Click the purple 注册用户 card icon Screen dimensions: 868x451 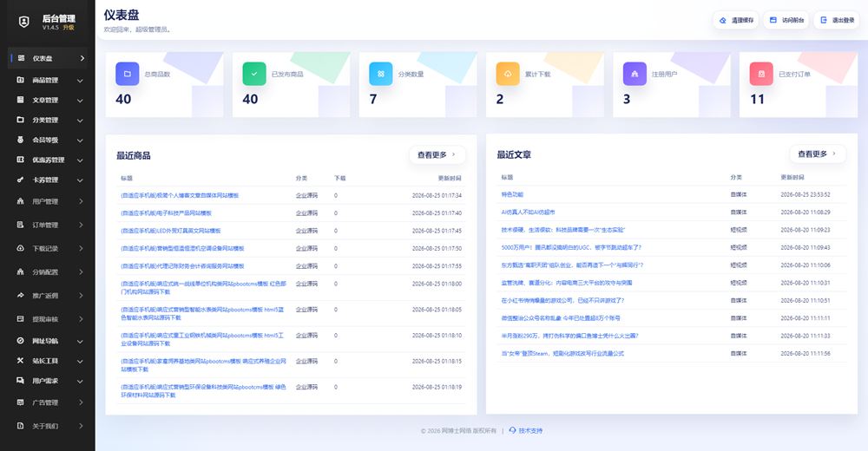[x=635, y=74]
